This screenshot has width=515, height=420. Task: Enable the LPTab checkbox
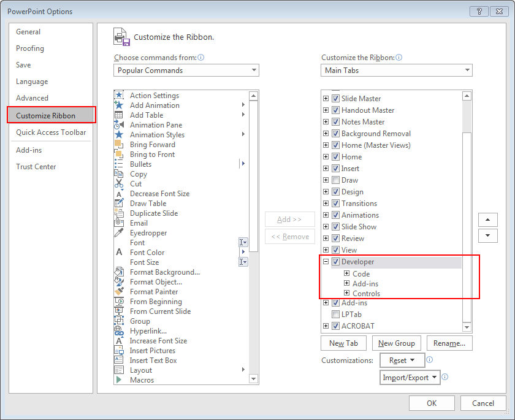(335, 315)
